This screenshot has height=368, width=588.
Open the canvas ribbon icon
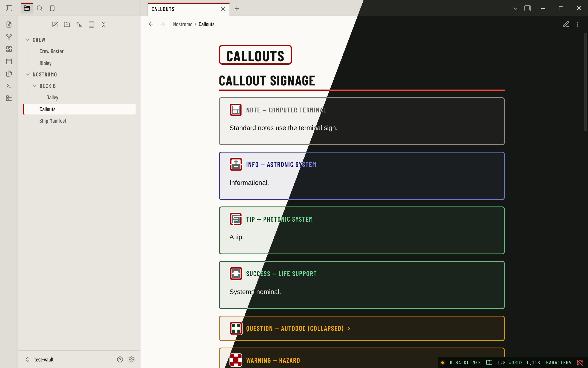click(x=9, y=49)
